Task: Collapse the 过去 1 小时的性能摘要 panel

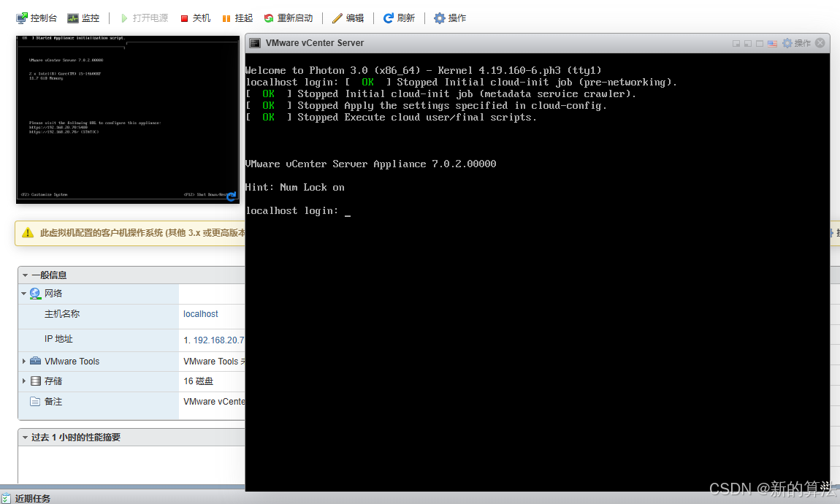Action: pyautogui.click(x=25, y=438)
